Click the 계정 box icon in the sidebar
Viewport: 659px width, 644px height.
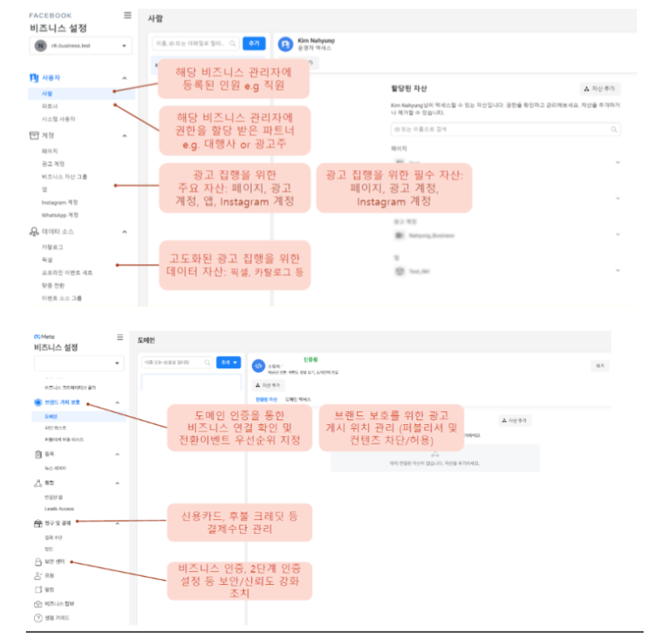pos(34,135)
